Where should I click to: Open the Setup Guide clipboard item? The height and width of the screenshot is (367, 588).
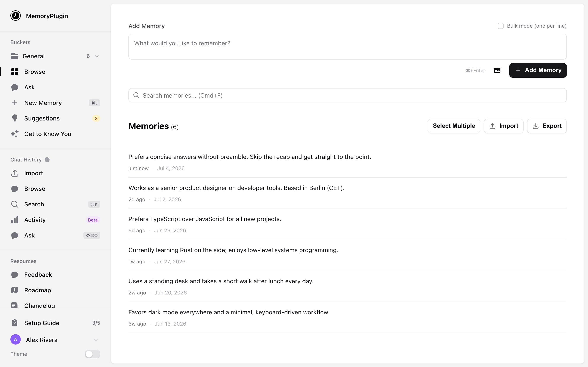pyautogui.click(x=55, y=323)
